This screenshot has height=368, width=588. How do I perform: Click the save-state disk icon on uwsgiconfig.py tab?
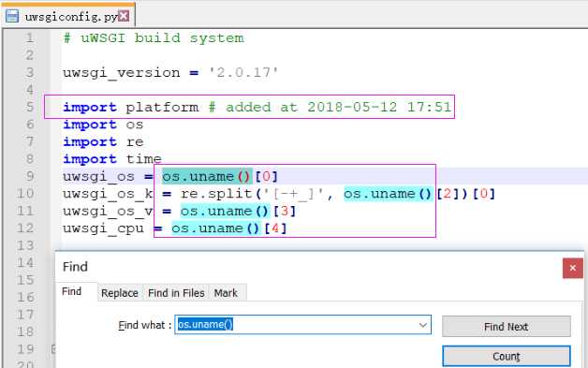pyautogui.click(x=12, y=16)
